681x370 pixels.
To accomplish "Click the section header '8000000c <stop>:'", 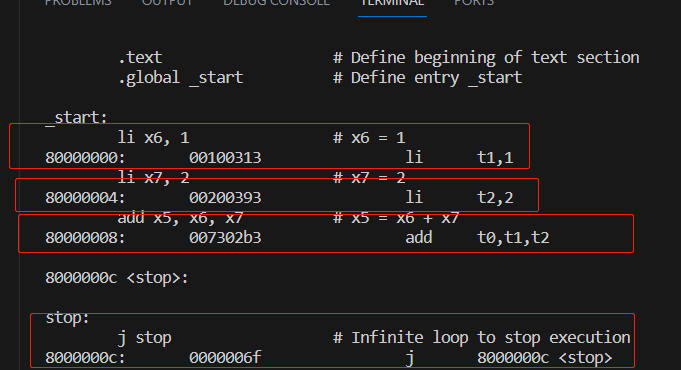I will click(117, 278).
